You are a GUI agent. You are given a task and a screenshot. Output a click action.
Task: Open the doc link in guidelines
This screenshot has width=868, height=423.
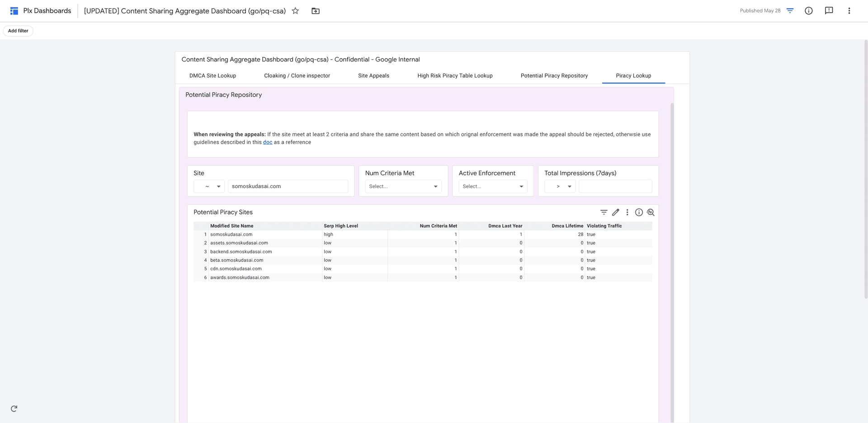[x=268, y=142]
